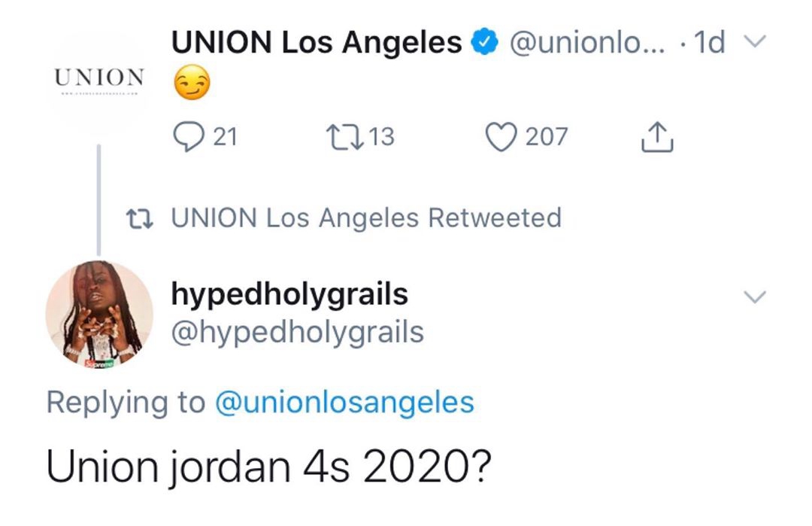Open the @hypedholygrails handle
The width and height of the screenshot is (812, 526).
coord(298,331)
